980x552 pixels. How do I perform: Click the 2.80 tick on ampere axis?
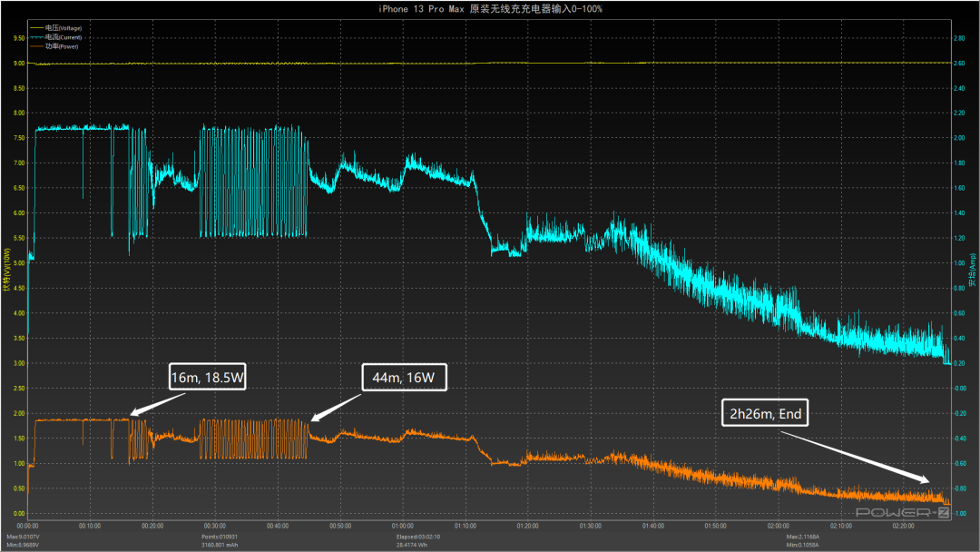coord(959,38)
